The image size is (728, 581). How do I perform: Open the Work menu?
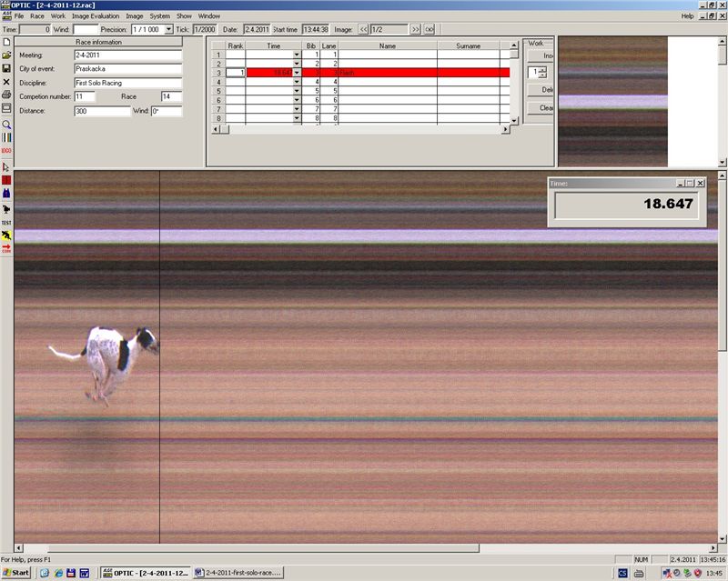[x=58, y=16]
